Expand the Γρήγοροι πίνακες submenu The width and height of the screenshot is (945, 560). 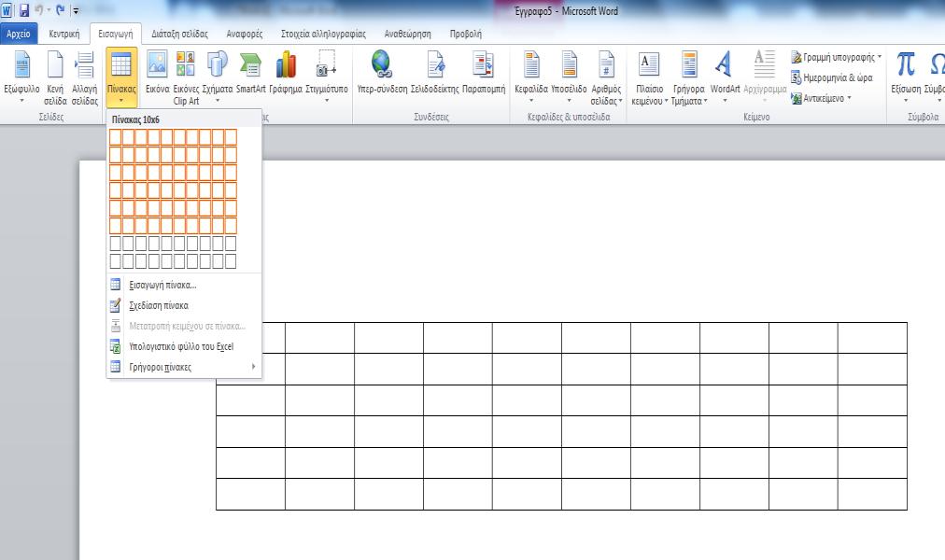[x=184, y=367]
